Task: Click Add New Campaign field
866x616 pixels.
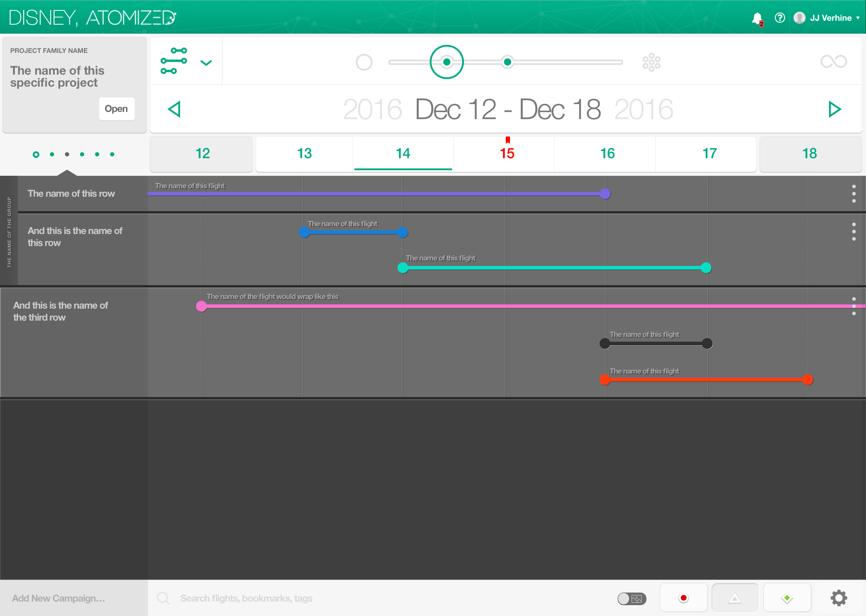Action: 74,598
